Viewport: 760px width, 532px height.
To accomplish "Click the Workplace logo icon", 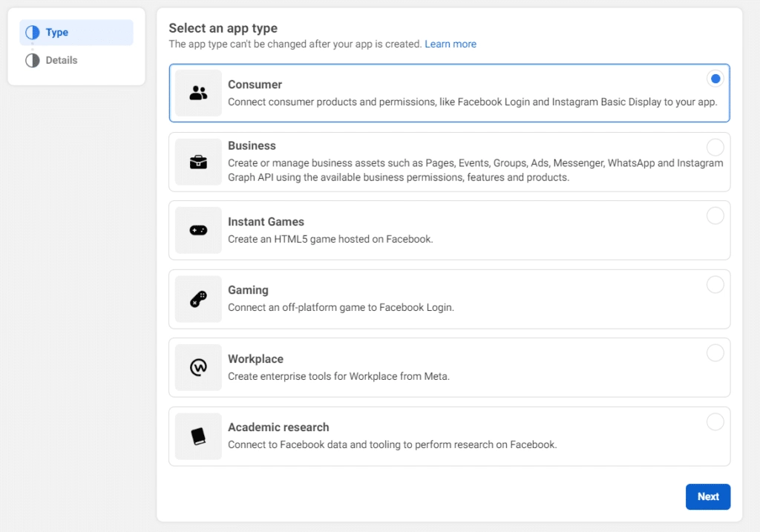I will coord(198,367).
